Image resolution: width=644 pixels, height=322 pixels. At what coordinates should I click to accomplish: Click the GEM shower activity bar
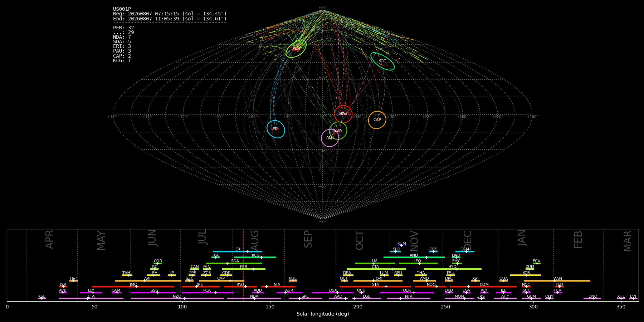465,252
